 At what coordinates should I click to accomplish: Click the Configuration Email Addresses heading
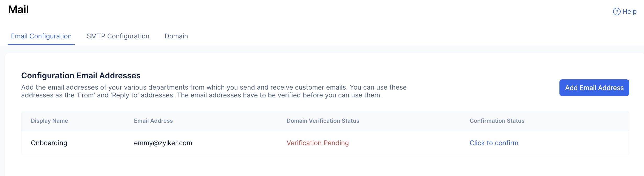pos(81,75)
